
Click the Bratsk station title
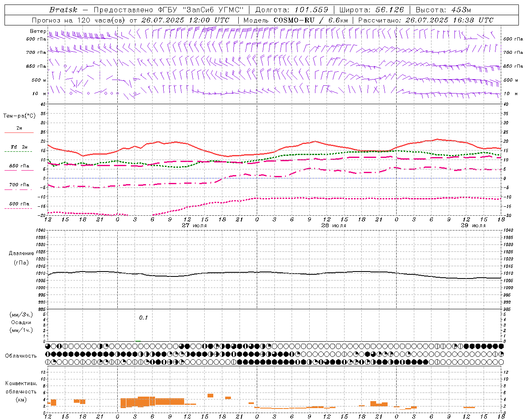[63, 10]
